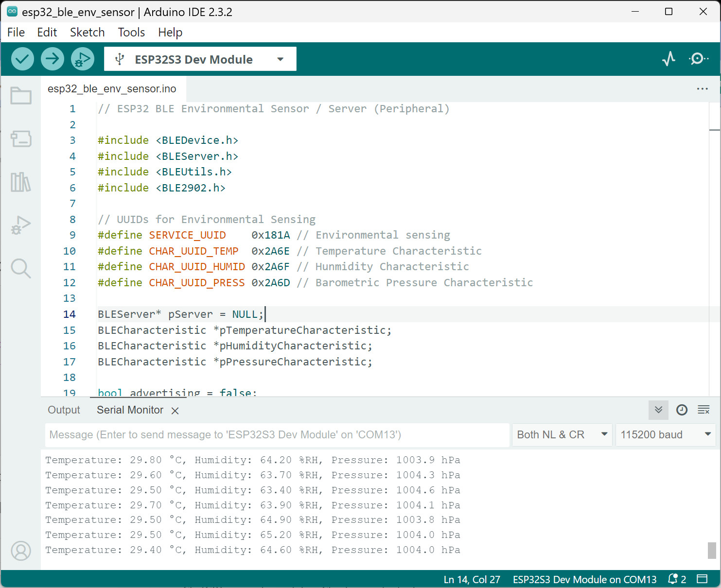Click the serial output line with Humidity 65.20
Viewport: 721px width, 588px height.
click(253, 535)
